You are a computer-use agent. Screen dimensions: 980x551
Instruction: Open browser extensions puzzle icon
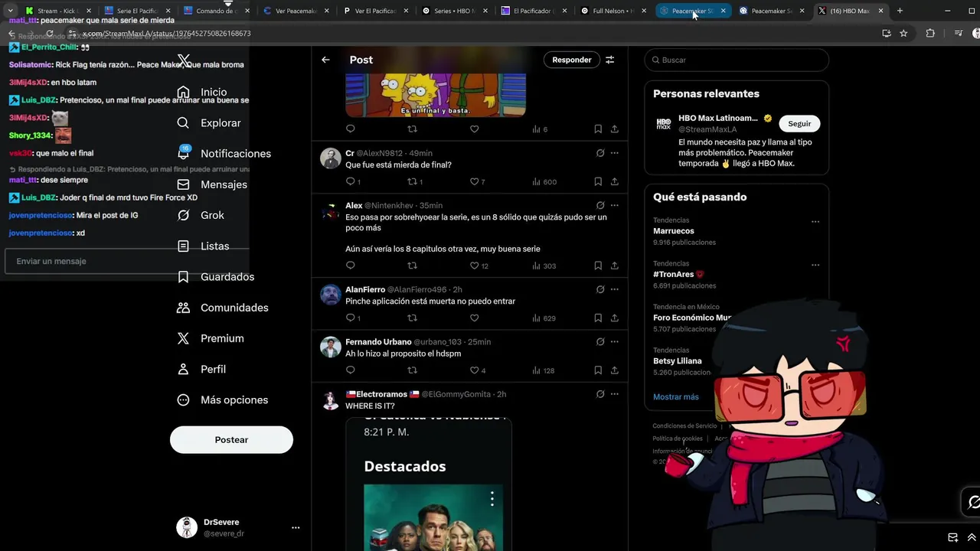tap(930, 34)
